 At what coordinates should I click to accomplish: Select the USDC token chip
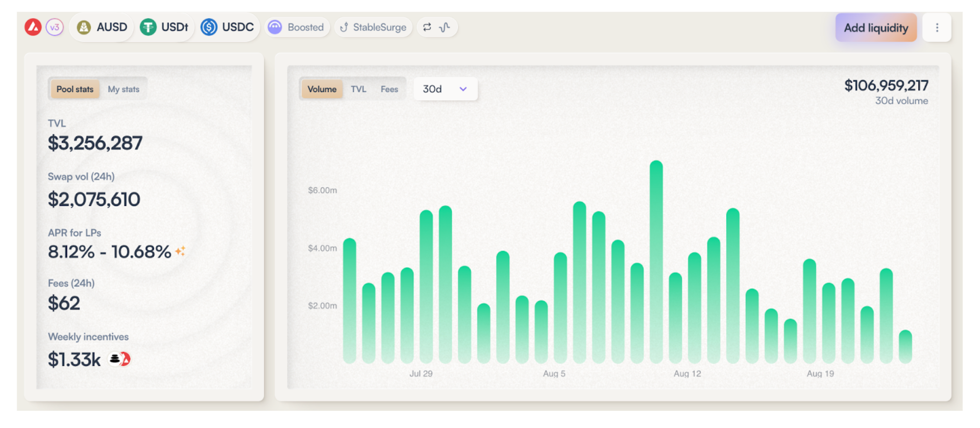227,27
